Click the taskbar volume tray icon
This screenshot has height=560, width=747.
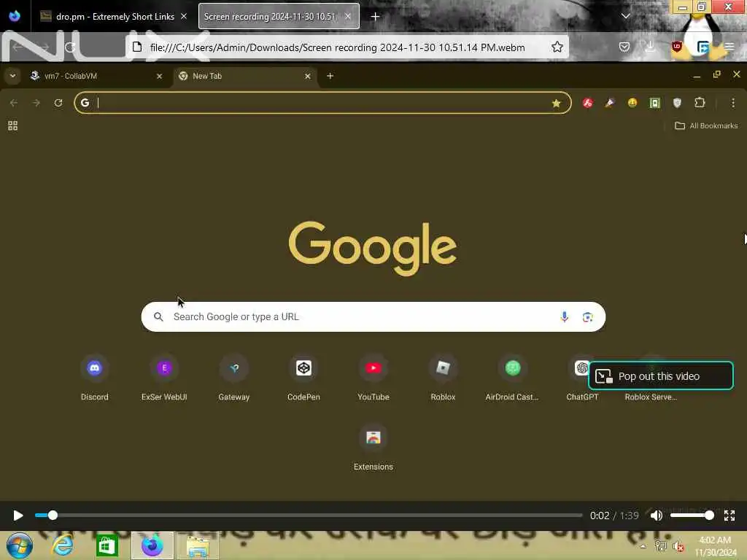pyautogui.click(x=678, y=546)
